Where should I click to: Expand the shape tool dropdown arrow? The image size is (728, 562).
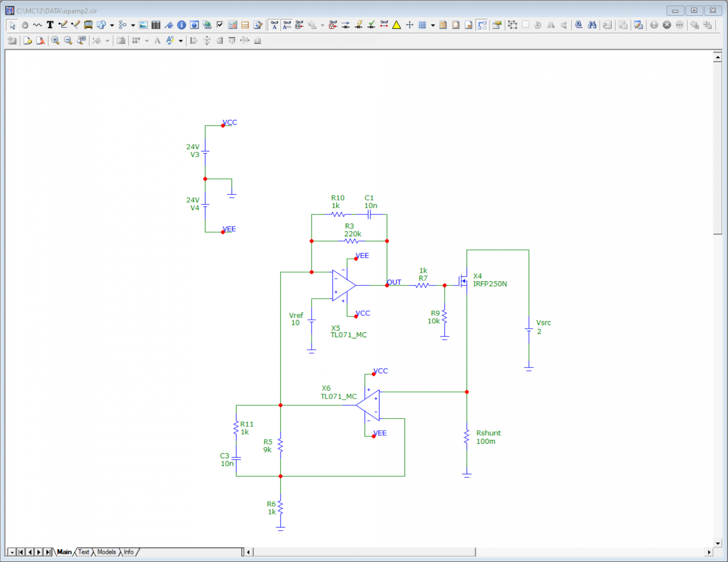112,25
